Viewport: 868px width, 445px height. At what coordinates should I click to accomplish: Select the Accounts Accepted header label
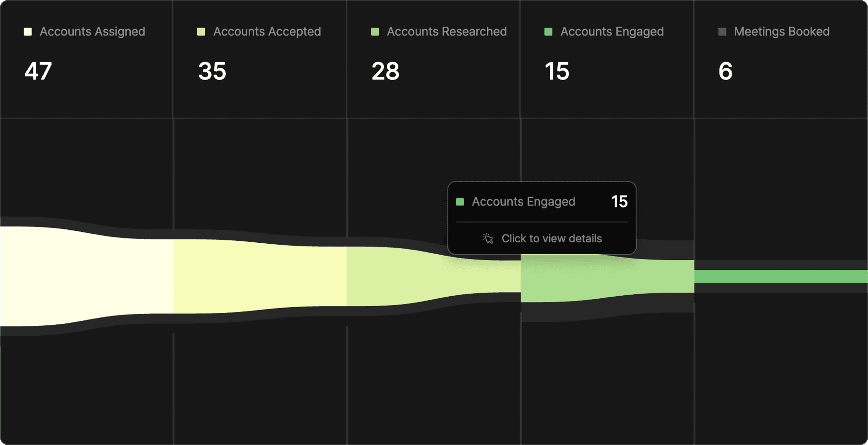pos(267,31)
